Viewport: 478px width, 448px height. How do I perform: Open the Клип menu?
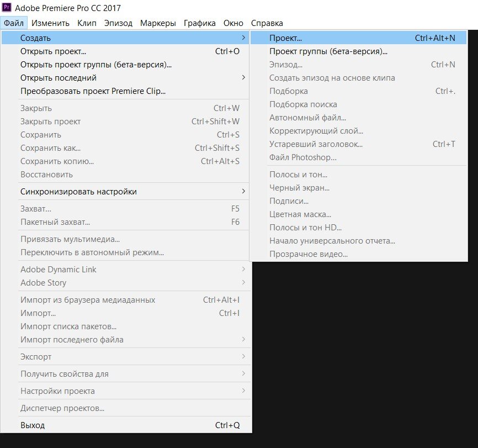(x=87, y=23)
